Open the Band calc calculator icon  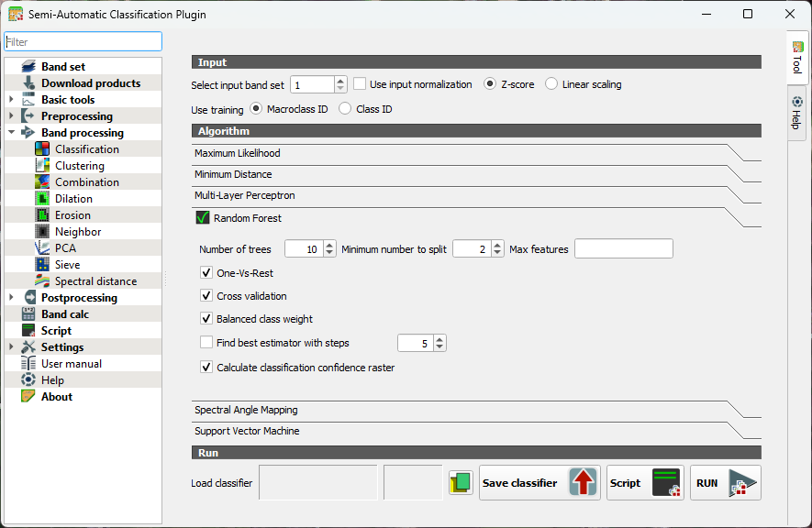point(28,314)
